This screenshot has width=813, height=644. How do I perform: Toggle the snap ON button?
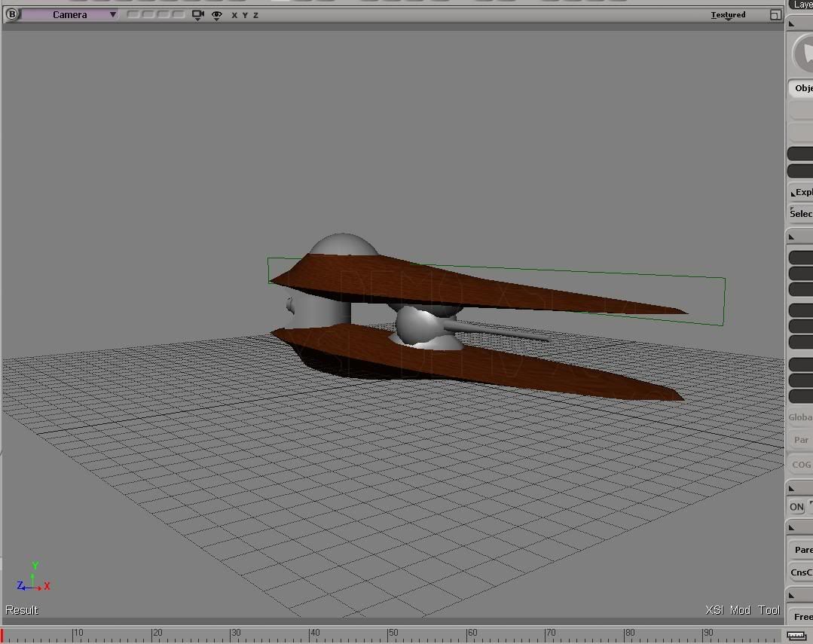click(797, 507)
